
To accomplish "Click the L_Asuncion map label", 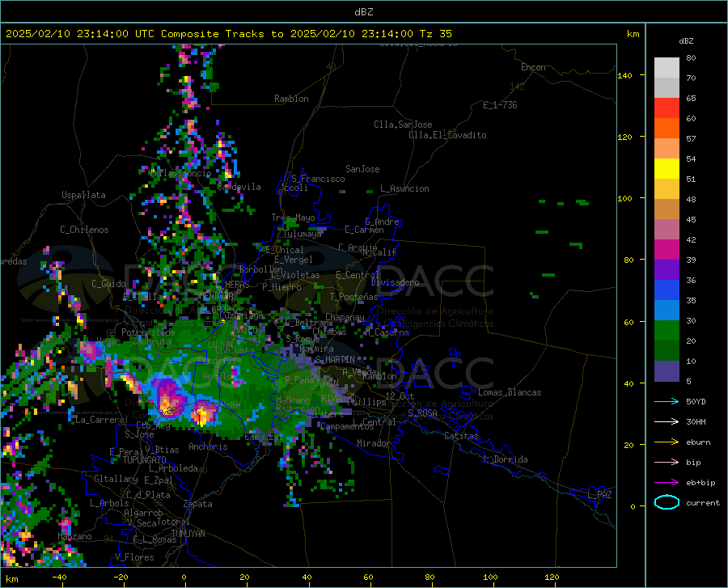I will (x=404, y=188).
